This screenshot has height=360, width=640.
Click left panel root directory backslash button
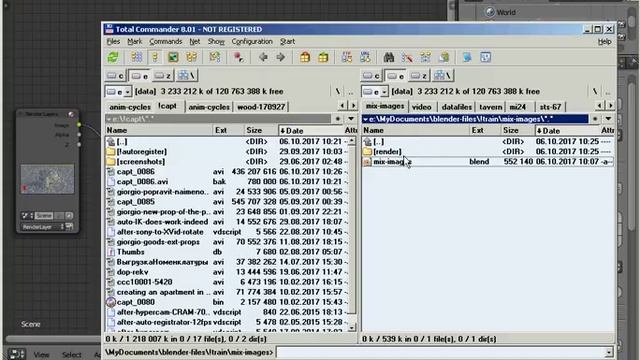[x=338, y=91]
